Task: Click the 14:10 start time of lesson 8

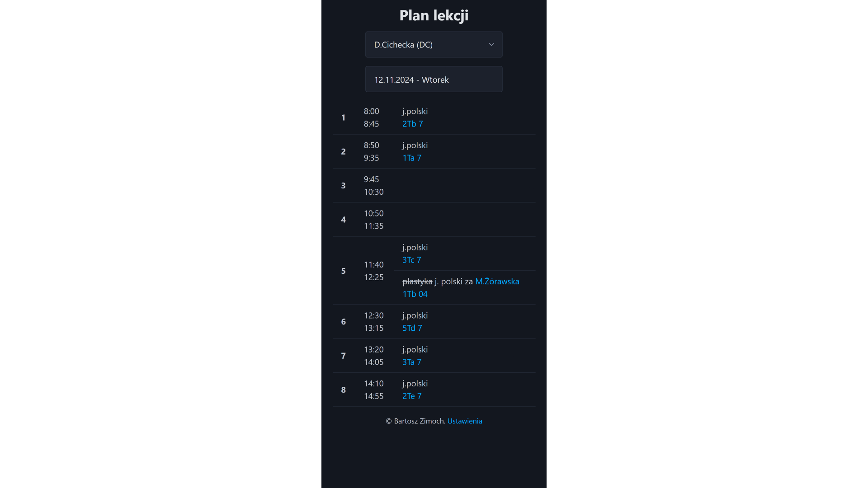Action: 373,383
